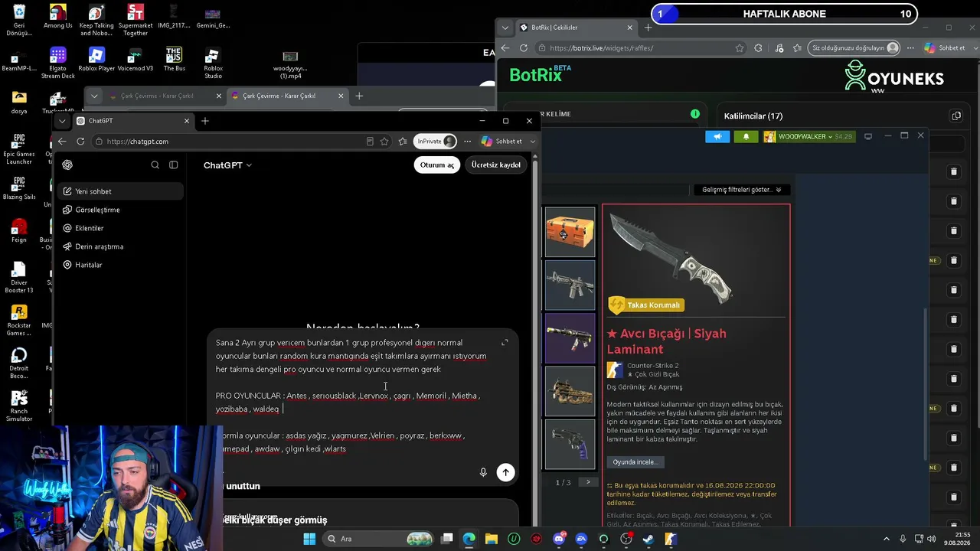This screenshot has height=551, width=980.
Task: Click Oyunda incele button for the knife
Action: coord(635,462)
